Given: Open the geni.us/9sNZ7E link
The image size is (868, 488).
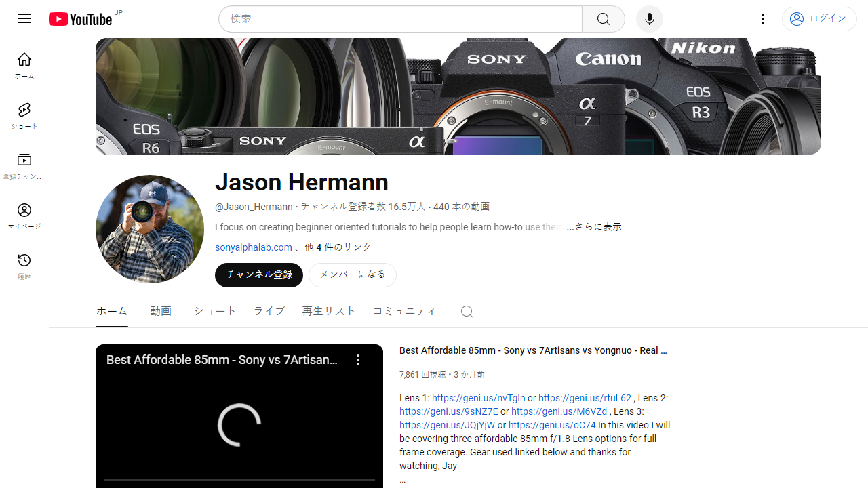Looking at the screenshot, I should click(449, 411).
